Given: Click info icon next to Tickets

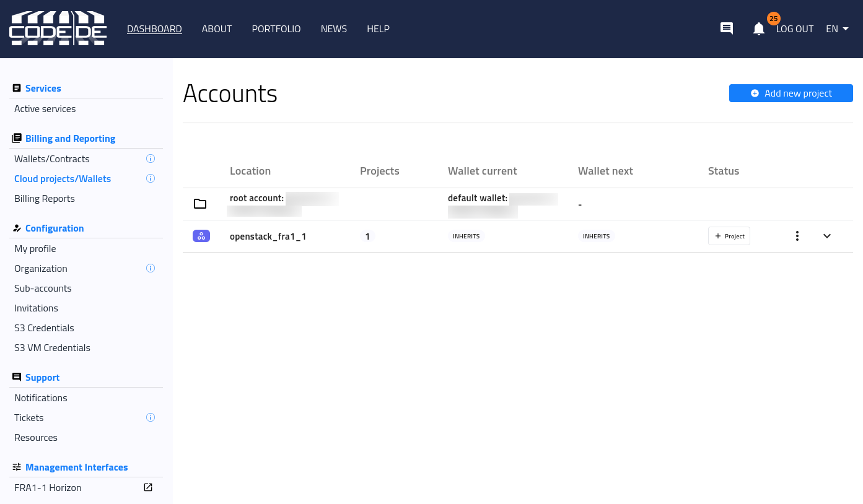Looking at the screenshot, I should click(x=150, y=417).
